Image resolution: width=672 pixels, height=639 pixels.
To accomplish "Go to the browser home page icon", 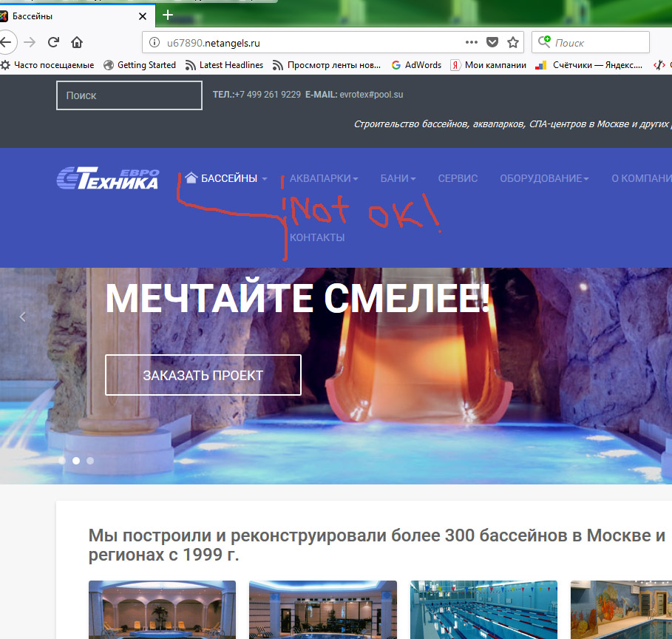I will tap(76, 42).
